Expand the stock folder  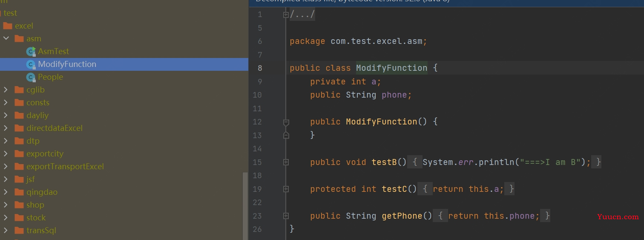coord(6,217)
